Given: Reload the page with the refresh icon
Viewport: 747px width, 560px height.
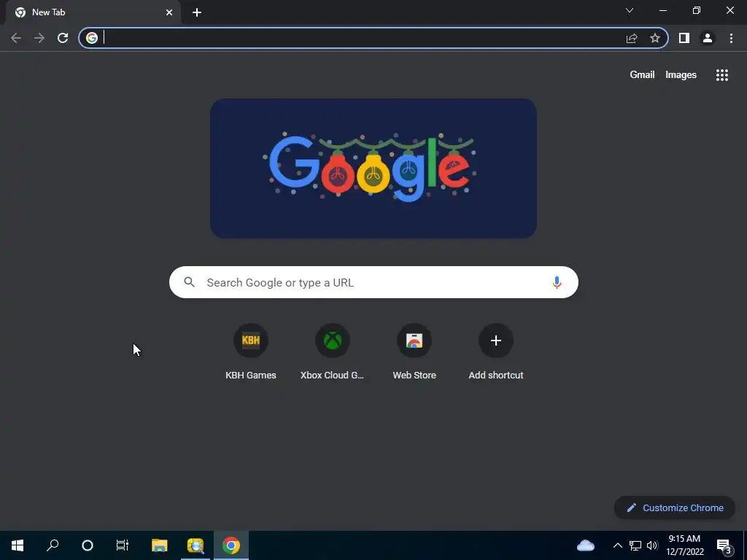Looking at the screenshot, I should click(x=63, y=38).
